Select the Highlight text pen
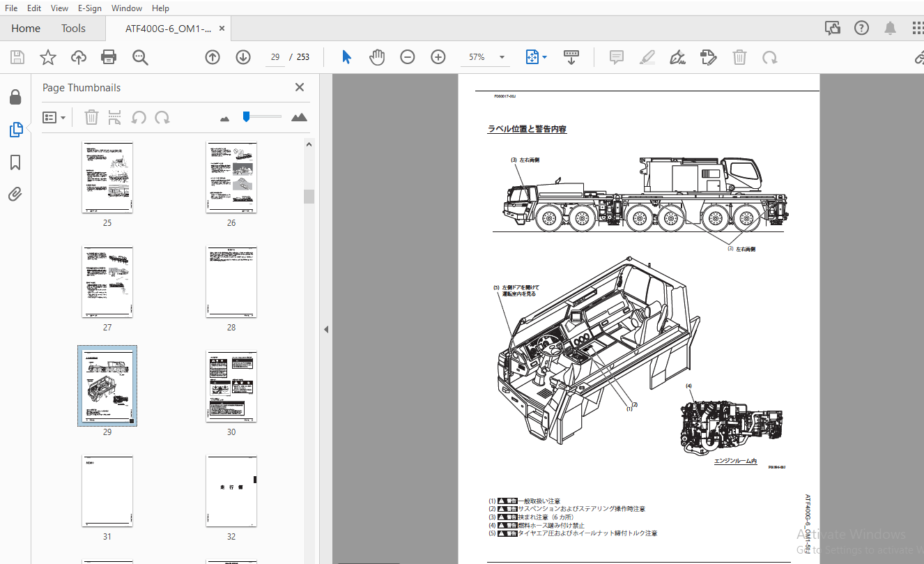Image resolution: width=924 pixels, height=564 pixels. 647,57
